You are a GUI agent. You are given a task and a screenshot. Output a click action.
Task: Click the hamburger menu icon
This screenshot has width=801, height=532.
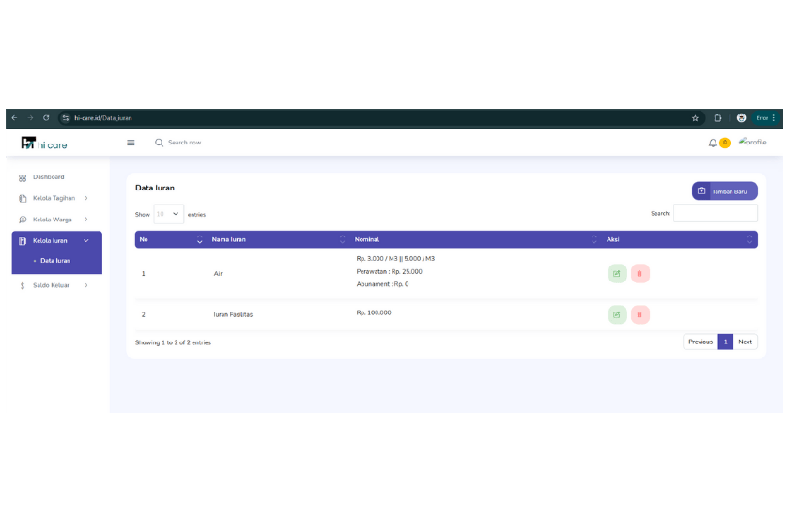click(131, 143)
